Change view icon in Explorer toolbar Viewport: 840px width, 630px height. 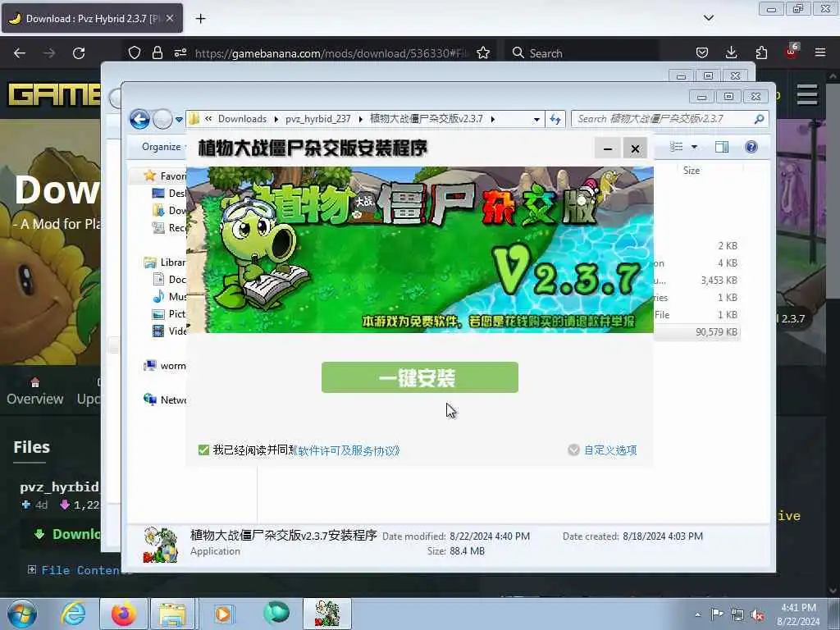pyautogui.click(x=677, y=147)
